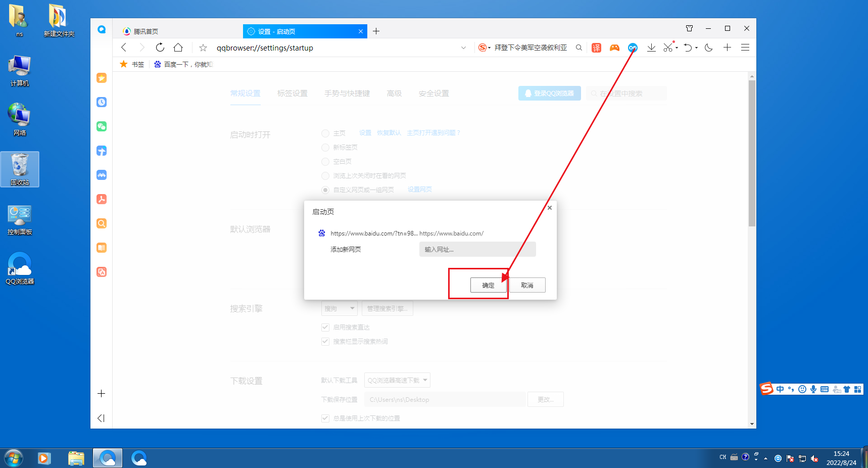Click the 取消 button in dialog
This screenshot has height=468, width=868.
click(527, 285)
